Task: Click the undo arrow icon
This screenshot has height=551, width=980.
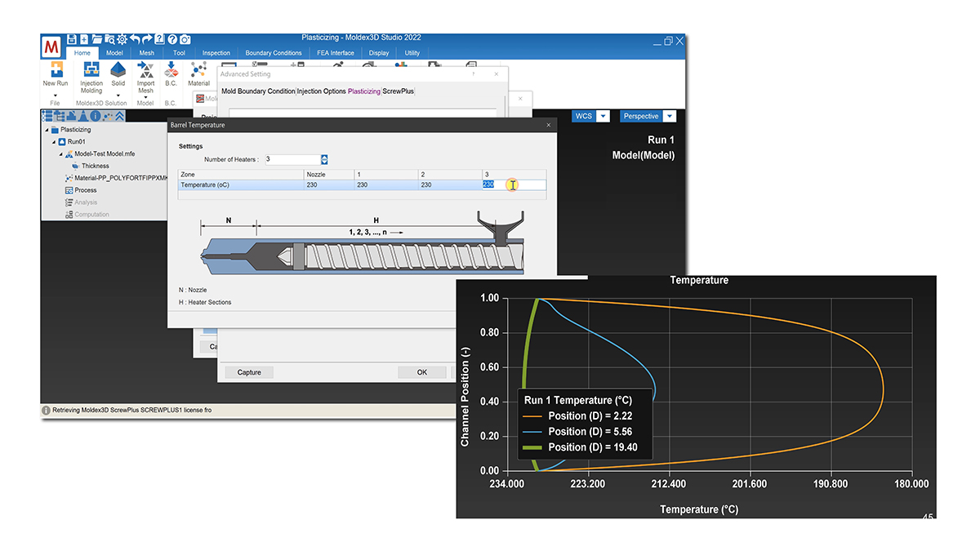Action: click(135, 39)
